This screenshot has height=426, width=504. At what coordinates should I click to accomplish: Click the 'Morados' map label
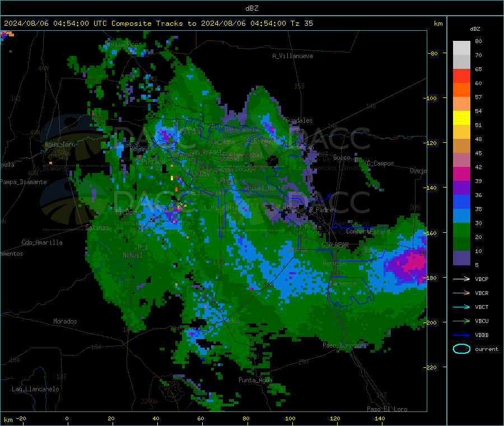point(65,321)
